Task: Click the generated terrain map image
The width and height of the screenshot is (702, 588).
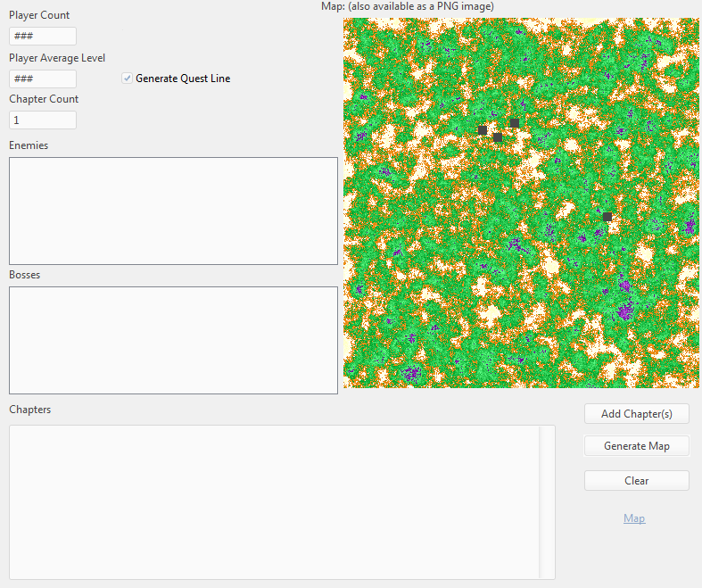Action: coord(521,203)
